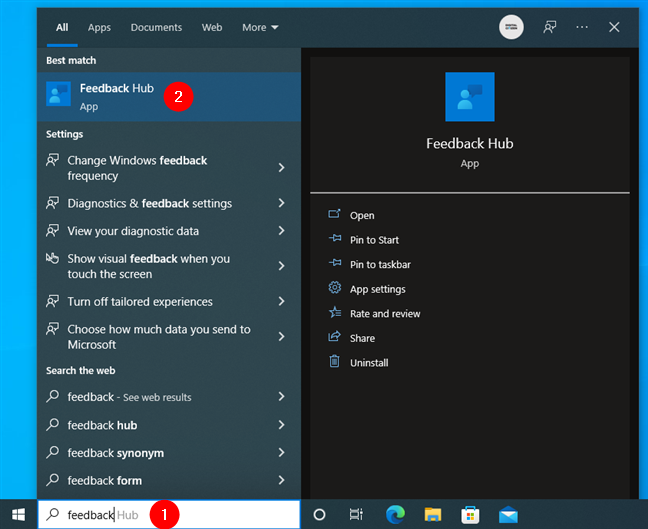Click the feedback icon beside Diagnostics settings
This screenshot has width=648, height=529.
pyautogui.click(x=52, y=203)
